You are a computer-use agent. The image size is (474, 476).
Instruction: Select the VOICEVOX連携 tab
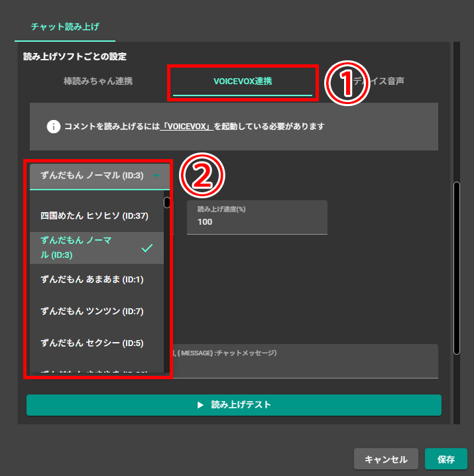(243, 82)
